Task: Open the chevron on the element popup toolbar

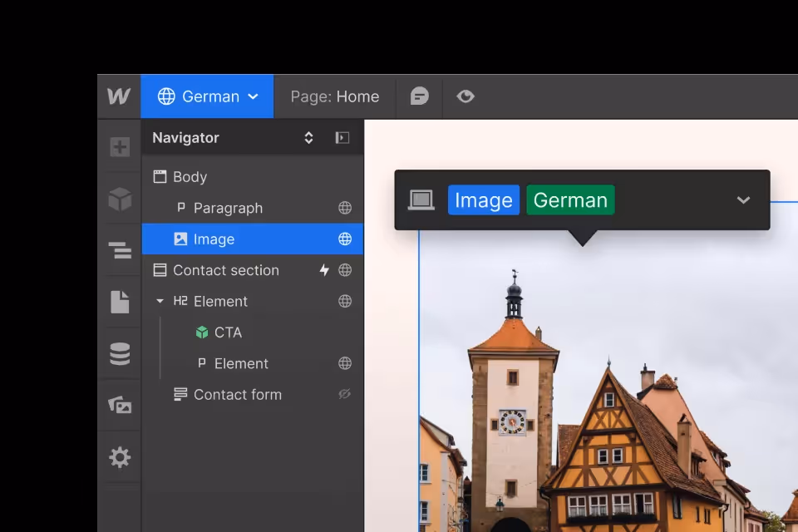Action: [743, 199]
